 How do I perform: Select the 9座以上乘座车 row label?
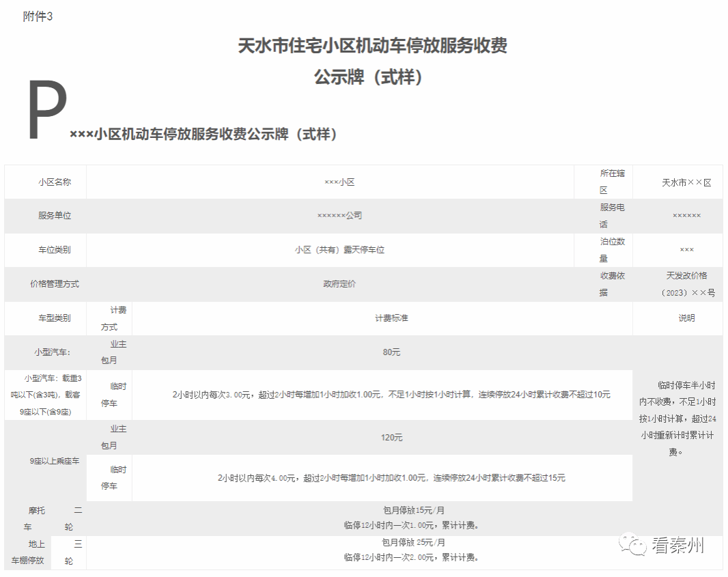[54, 462]
